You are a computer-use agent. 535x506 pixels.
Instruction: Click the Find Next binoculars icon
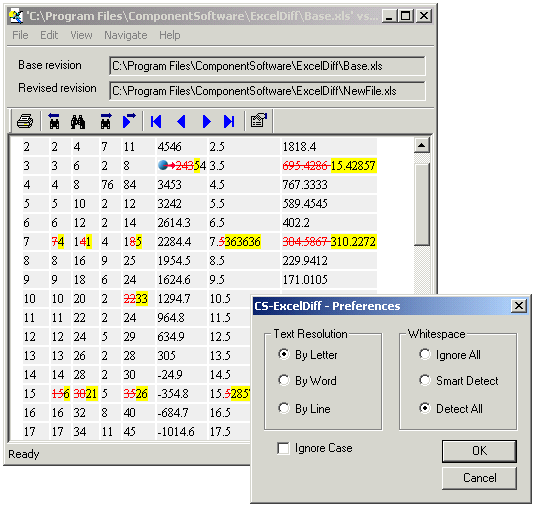click(x=106, y=121)
